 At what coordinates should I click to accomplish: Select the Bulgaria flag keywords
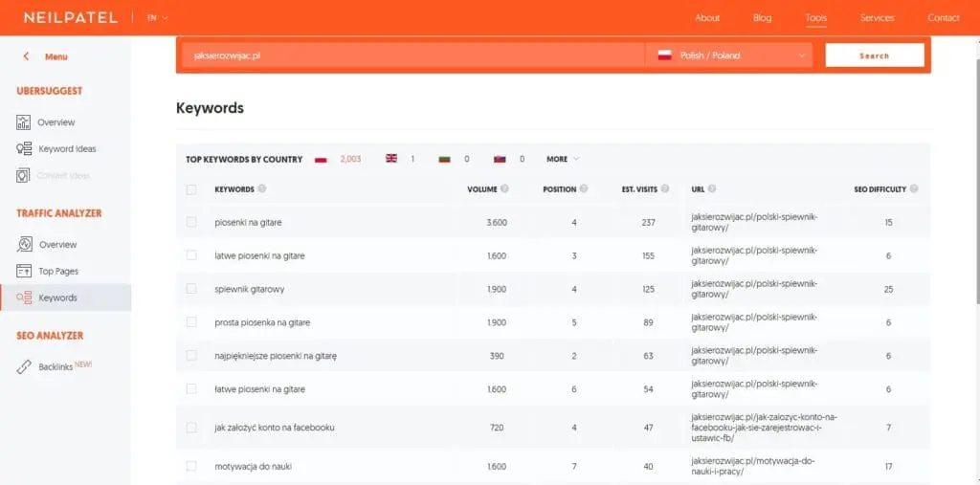tap(444, 160)
